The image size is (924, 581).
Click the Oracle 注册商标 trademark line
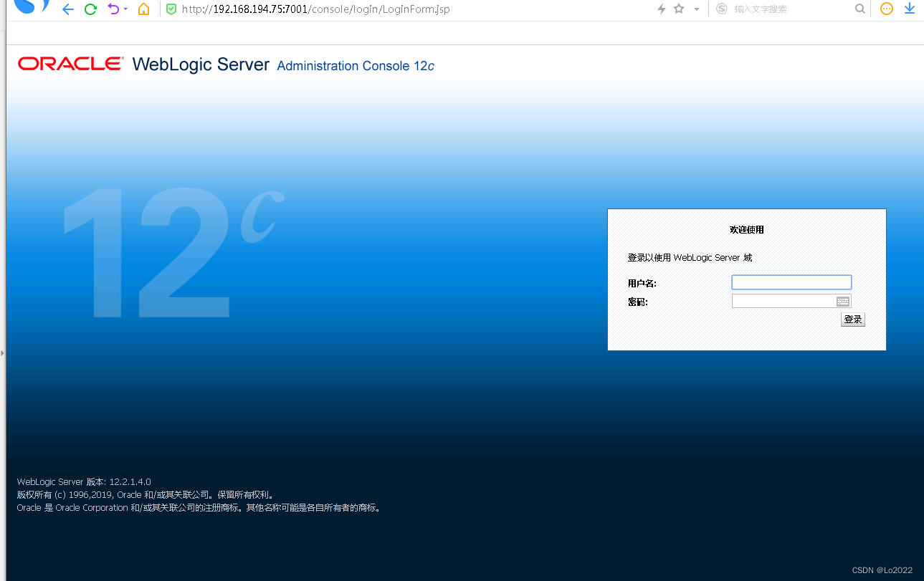pos(199,508)
